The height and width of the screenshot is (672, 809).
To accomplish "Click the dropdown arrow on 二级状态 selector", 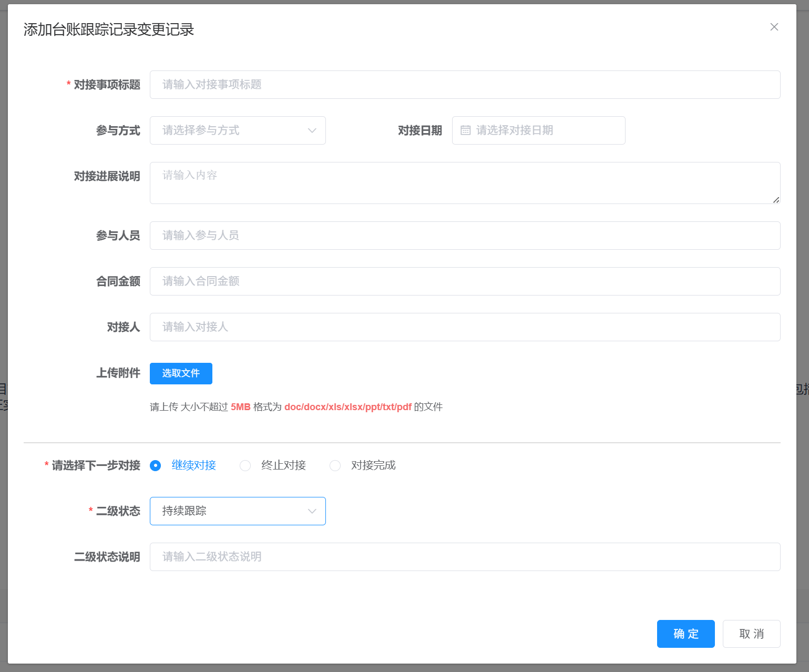I will coord(312,511).
